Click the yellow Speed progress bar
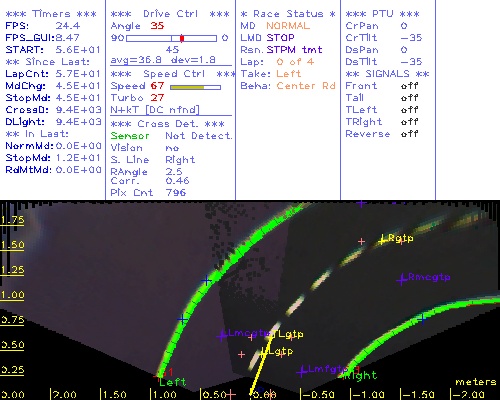Viewport: 500px width, 400px height. coord(195,87)
